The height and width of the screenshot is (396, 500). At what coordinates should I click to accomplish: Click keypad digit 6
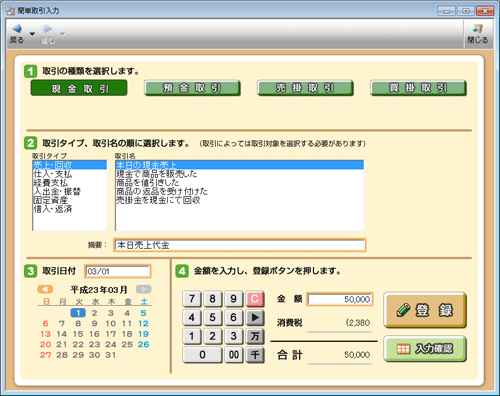[x=233, y=317]
